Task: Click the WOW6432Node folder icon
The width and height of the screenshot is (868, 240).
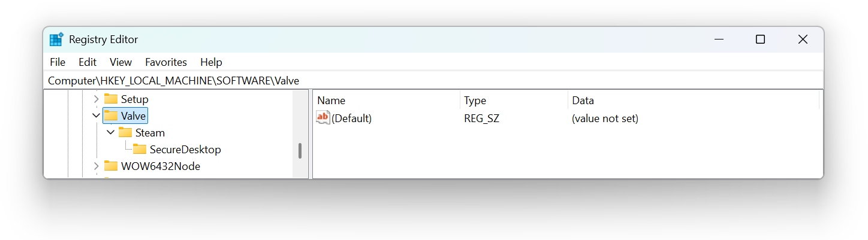Action: (x=111, y=166)
